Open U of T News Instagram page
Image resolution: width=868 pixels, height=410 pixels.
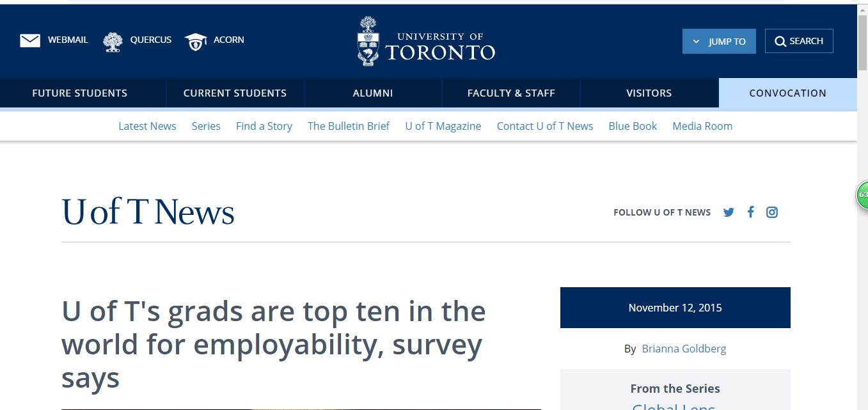pyautogui.click(x=772, y=212)
